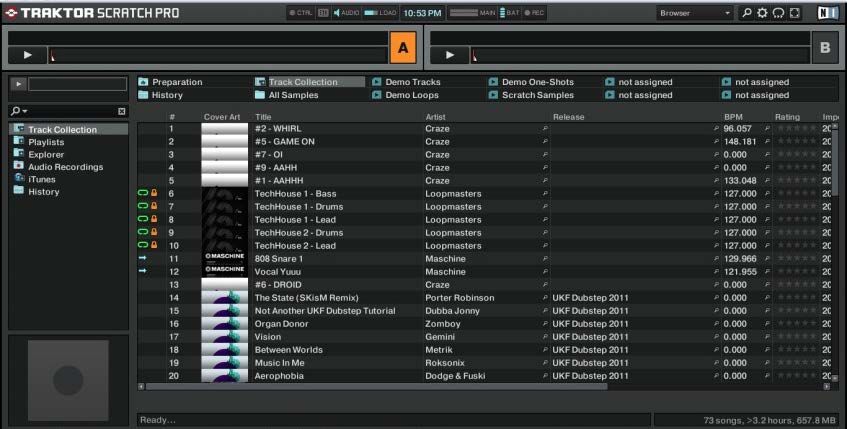Click the loop icon on TechHouse 2 - Drums
Image resolution: width=847 pixels, height=429 pixels.
point(143,232)
